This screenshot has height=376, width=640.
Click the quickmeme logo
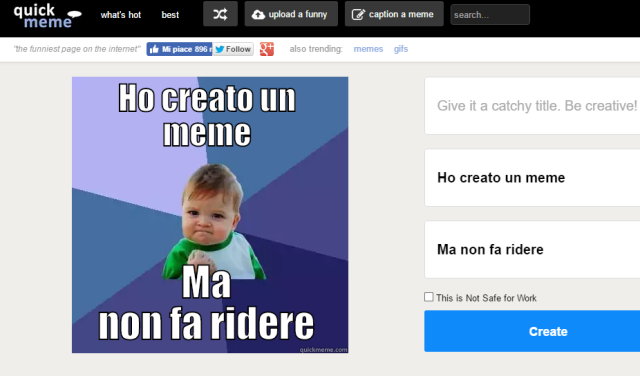(x=47, y=16)
